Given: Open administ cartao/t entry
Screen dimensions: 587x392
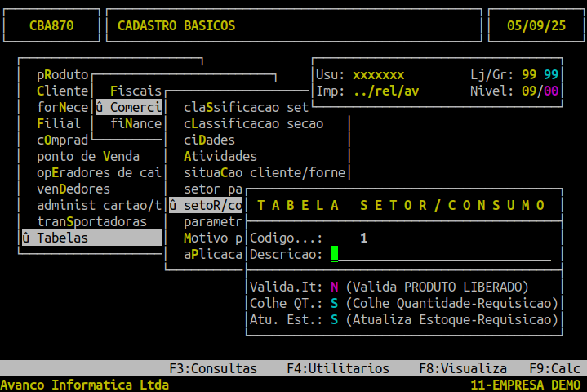Looking at the screenshot, I should (x=100, y=205).
